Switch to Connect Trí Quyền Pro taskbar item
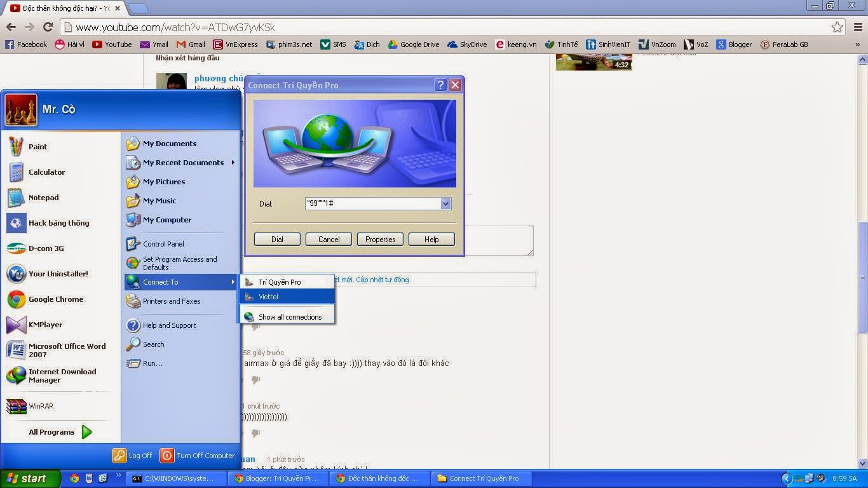 (x=482, y=478)
